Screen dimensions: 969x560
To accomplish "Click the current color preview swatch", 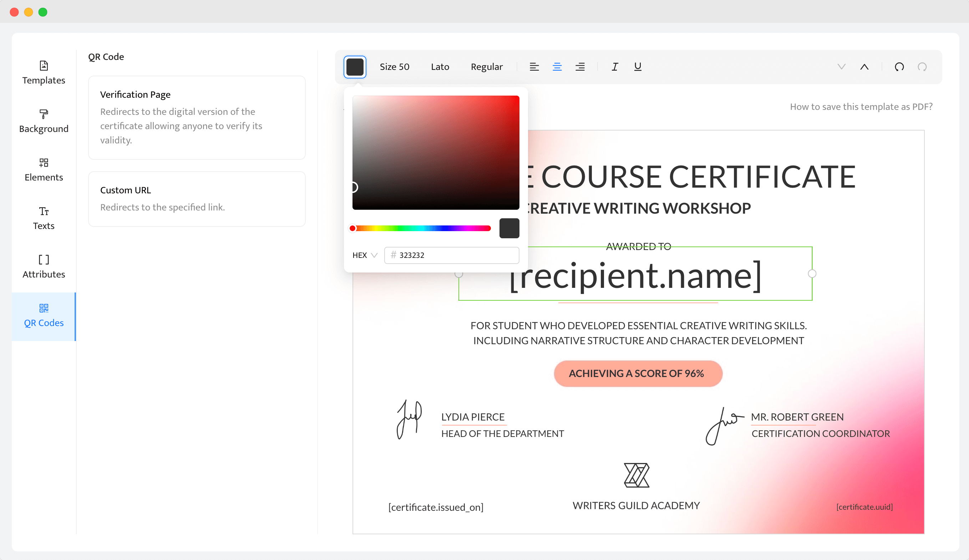I will (x=509, y=228).
